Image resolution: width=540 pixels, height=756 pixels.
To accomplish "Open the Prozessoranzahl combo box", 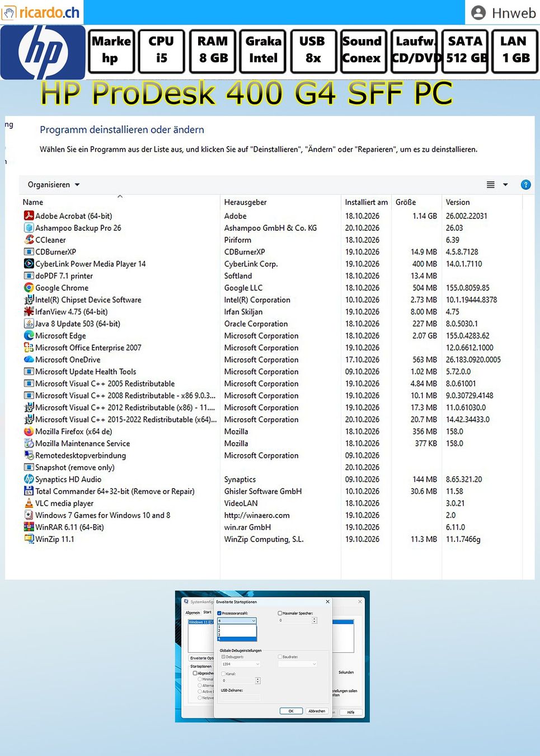I will pyautogui.click(x=237, y=620).
